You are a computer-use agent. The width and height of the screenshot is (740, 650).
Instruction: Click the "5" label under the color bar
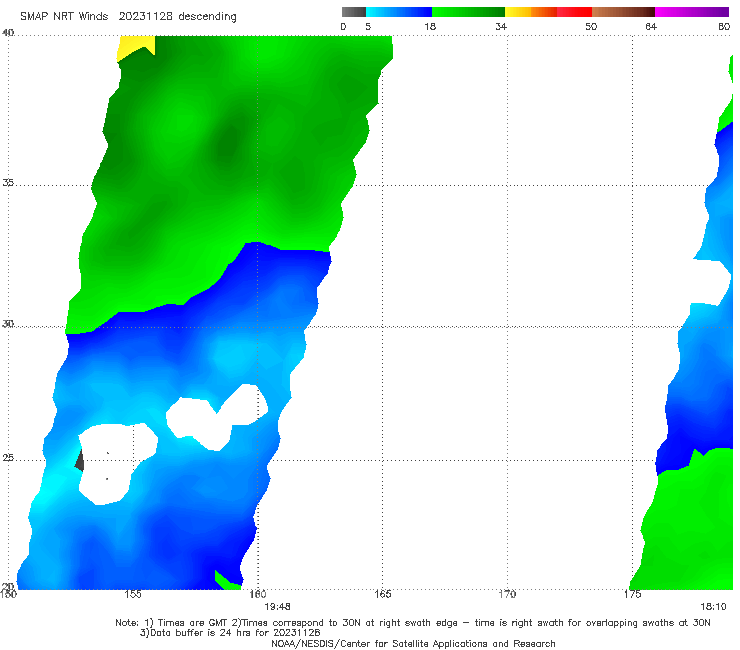(368, 27)
